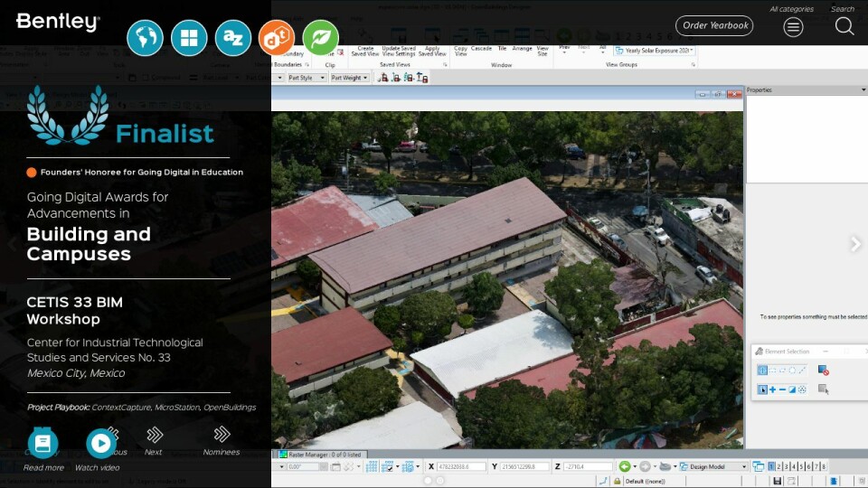Toggle view 2 in view toggles
868x488 pixels.
point(778,467)
